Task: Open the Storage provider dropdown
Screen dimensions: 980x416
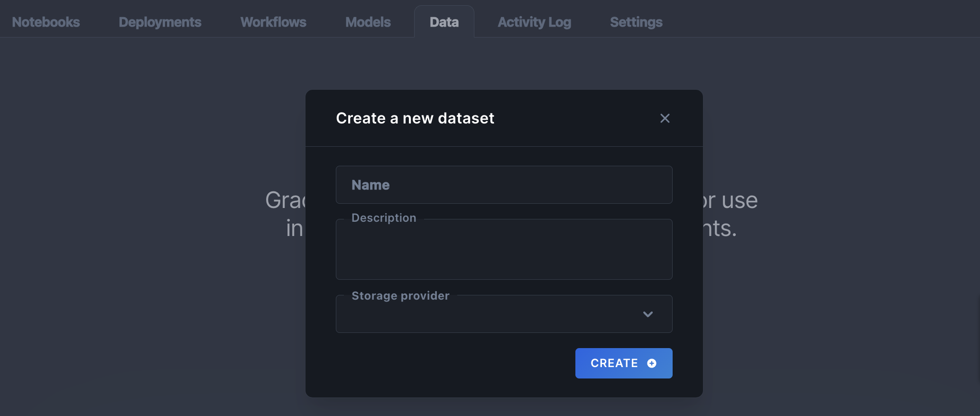Action: pyautogui.click(x=504, y=314)
